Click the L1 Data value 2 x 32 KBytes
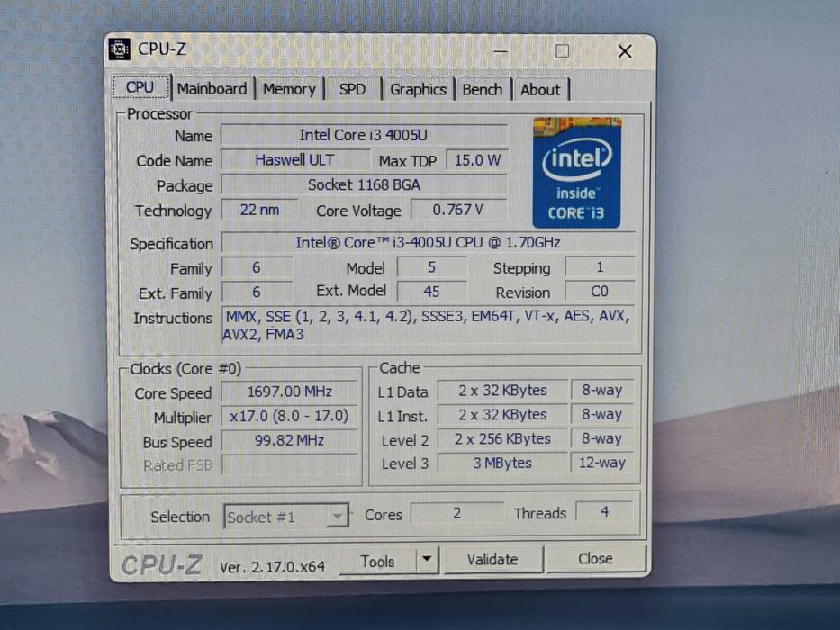This screenshot has width=840, height=630. point(502,390)
